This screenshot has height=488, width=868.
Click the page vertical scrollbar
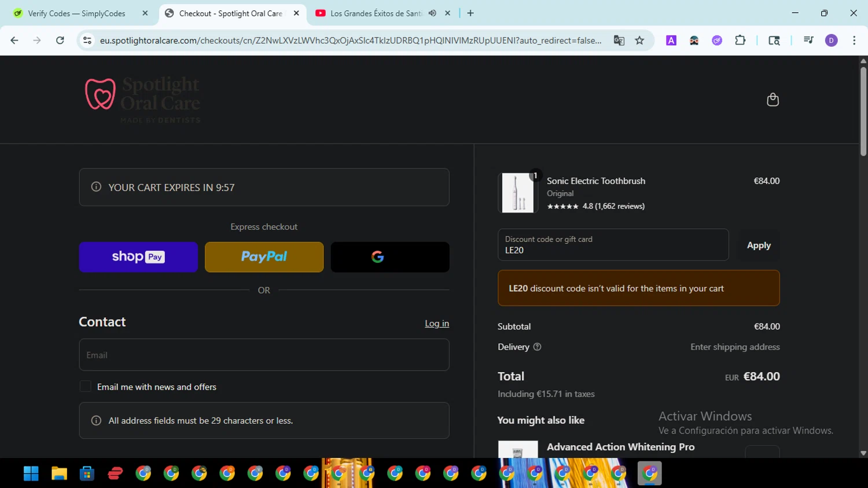coord(863,111)
